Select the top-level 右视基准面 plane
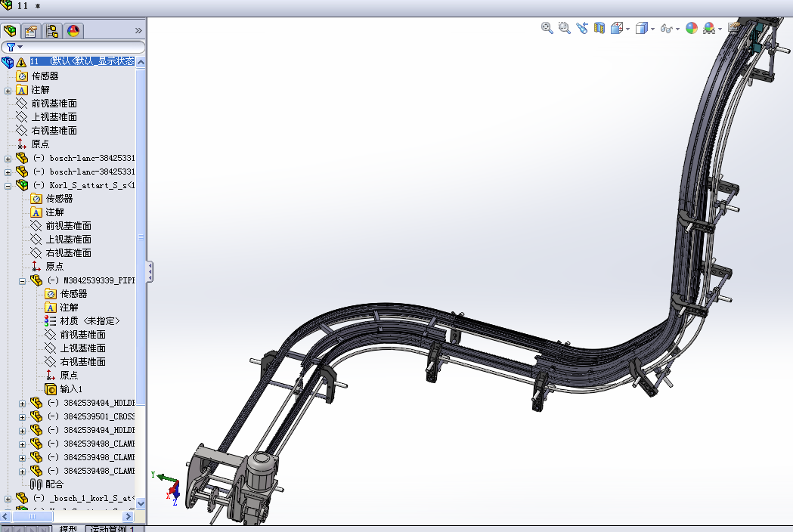This screenshot has height=532, width=793. [54, 131]
